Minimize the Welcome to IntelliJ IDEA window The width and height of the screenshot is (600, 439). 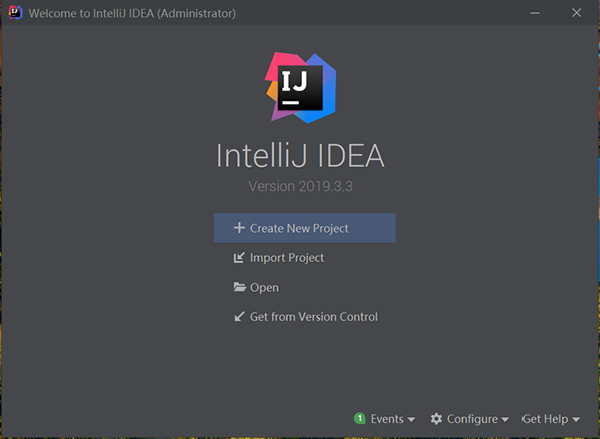481,14
